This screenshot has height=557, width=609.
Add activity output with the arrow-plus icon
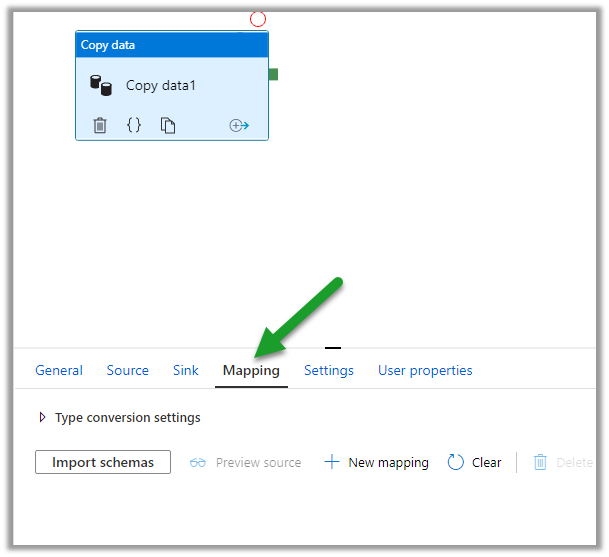click(239, 125)
